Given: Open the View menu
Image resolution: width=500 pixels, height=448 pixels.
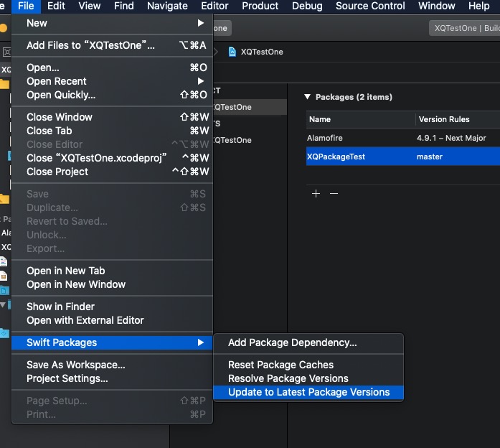Looking at the screenshot, I should pos(90,6).
